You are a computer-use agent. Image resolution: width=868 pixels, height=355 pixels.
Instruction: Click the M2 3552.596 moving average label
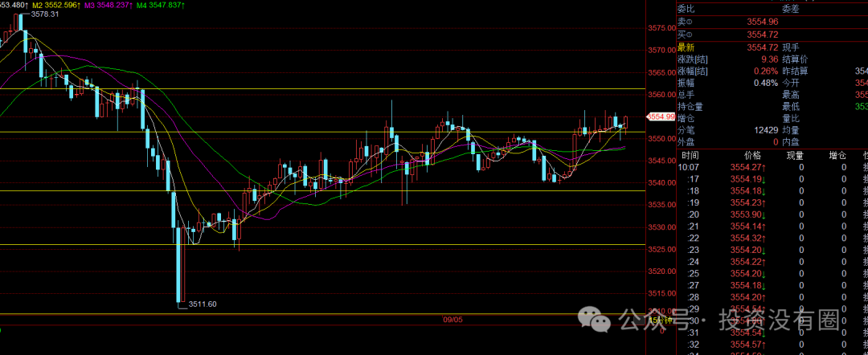tap(56, 5)
